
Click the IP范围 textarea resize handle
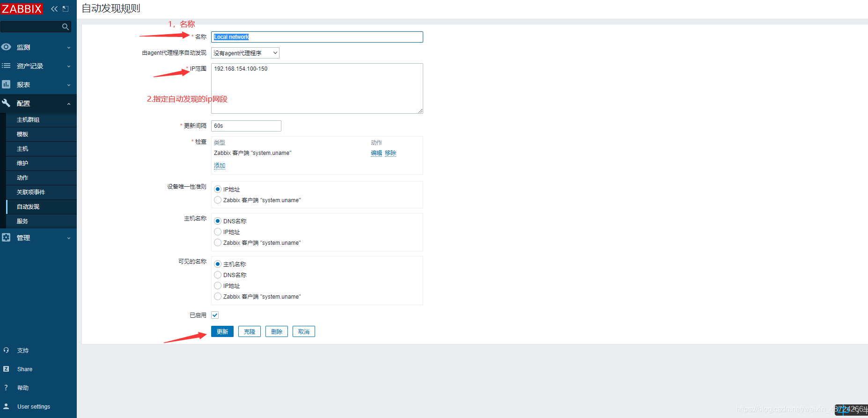420,111
